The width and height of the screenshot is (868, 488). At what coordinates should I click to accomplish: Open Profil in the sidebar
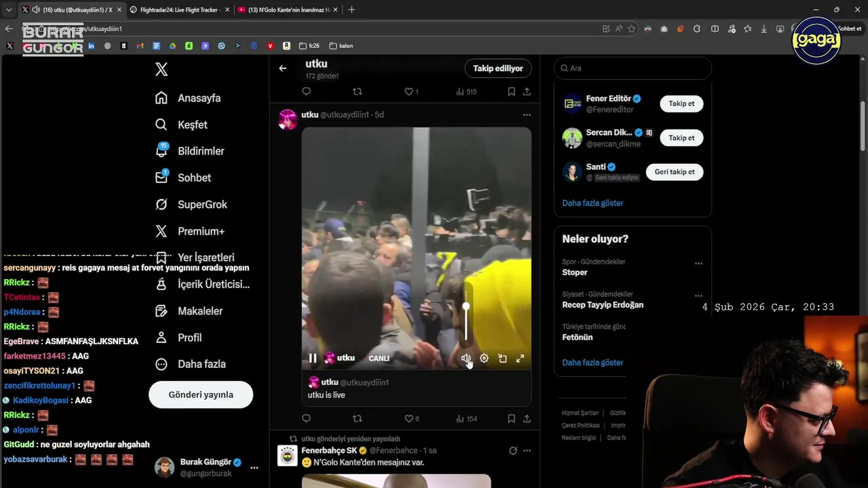(x=178, y=338)
